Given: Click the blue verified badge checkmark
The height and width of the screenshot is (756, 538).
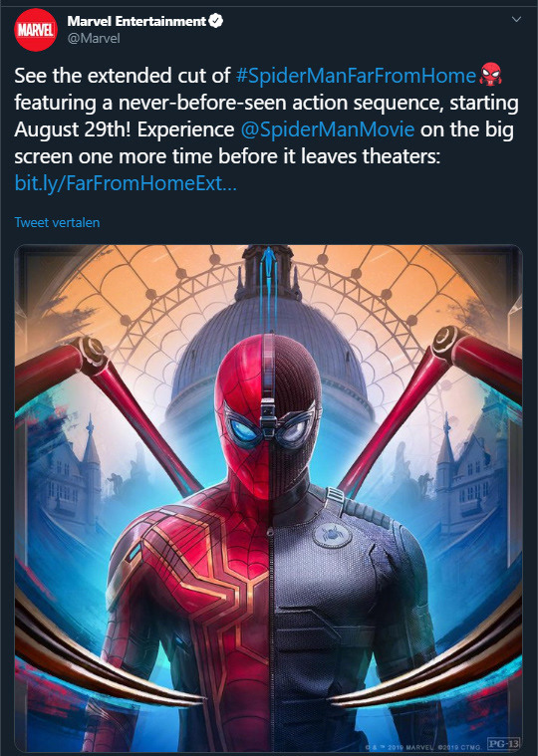Looking at the screenshot, I should click(x=215, y=21).
